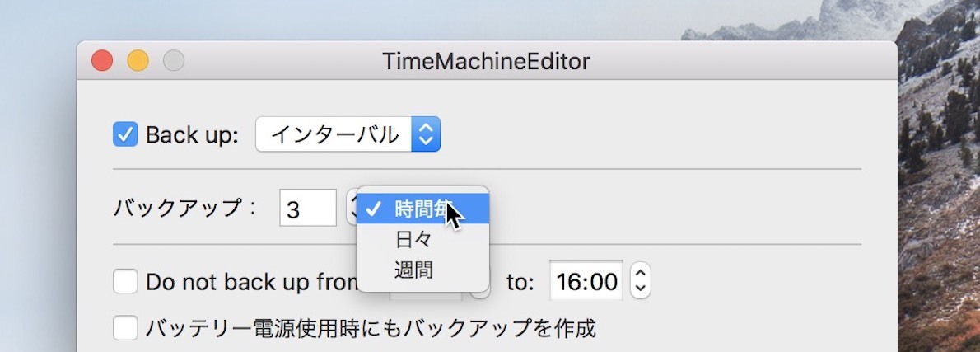Tick the バッテリー電源使用時 backup checkbox
The image size is (980, 352).
pos(125,328)
